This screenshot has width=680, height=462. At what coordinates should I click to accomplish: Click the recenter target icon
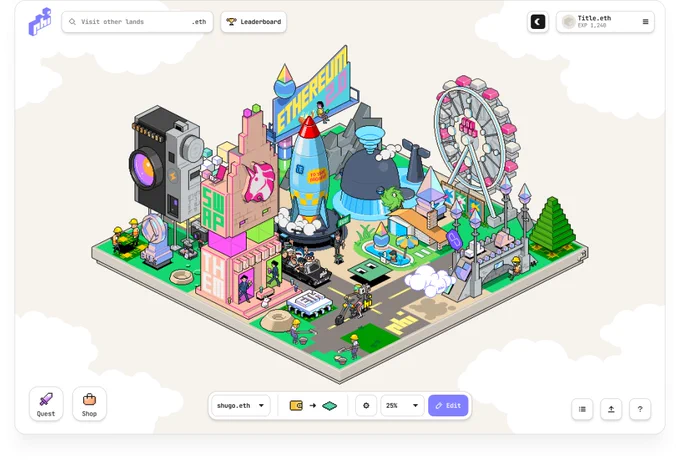366,406
